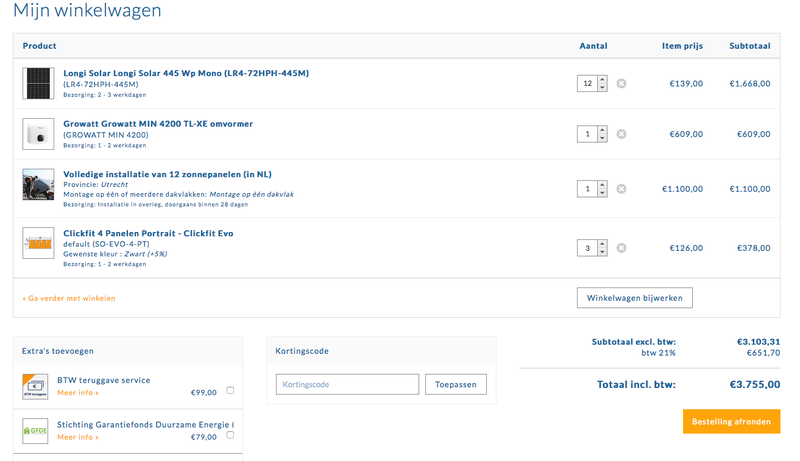Increase quantity of Longi Solar panels
The image size is (800, 461).
pyautogui.click(x=602, y=79)
